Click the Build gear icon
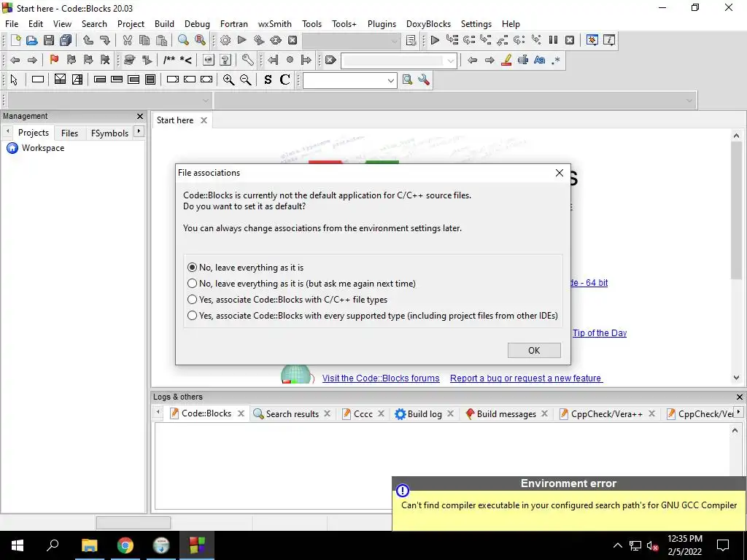This screenshot has width=747, height=560. [x=225, y=40]
